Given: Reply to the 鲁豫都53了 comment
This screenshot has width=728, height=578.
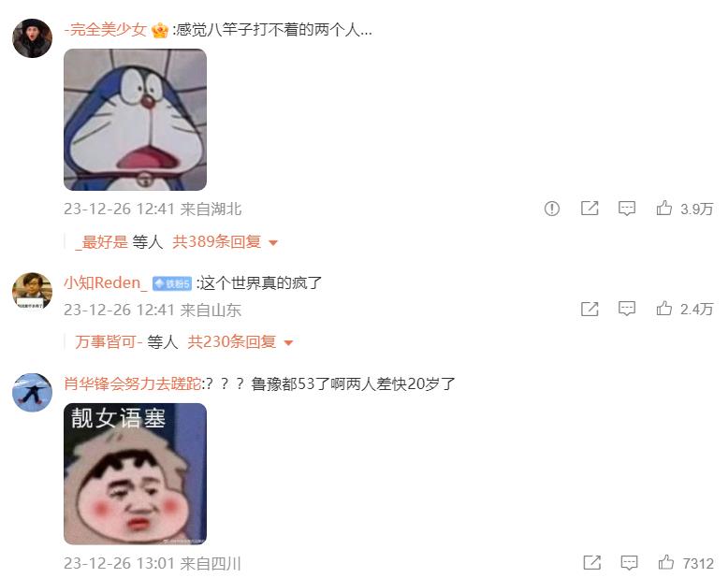Looking at the screenshot, I should [x=629, y=563].
